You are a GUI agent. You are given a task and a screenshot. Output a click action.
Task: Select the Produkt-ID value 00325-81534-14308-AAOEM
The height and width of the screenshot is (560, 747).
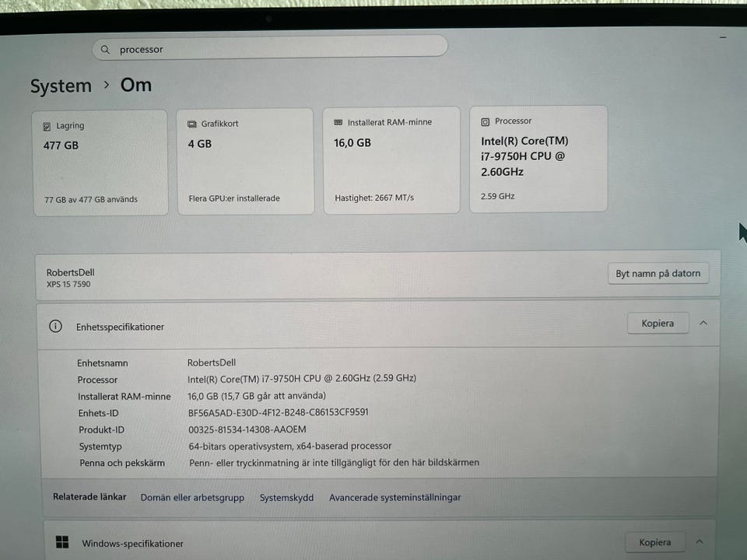[247, 429]
